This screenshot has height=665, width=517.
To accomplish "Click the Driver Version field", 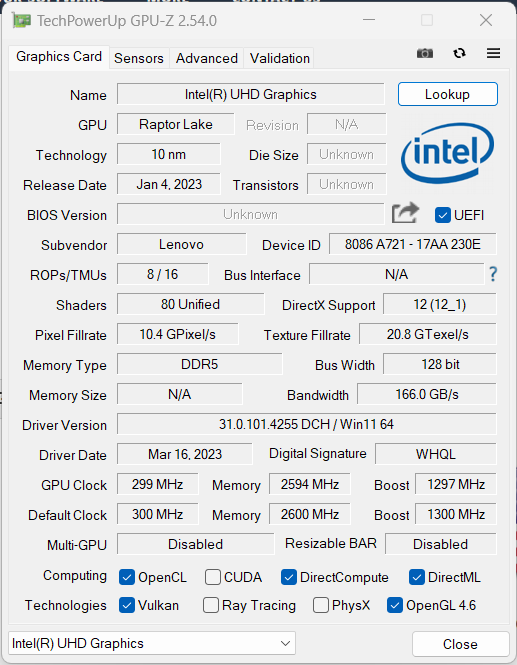I will click(307, 424).
